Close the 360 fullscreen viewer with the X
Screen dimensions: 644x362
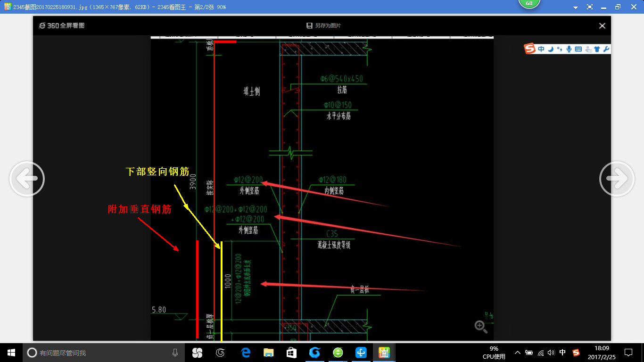(x=602, y=26)
